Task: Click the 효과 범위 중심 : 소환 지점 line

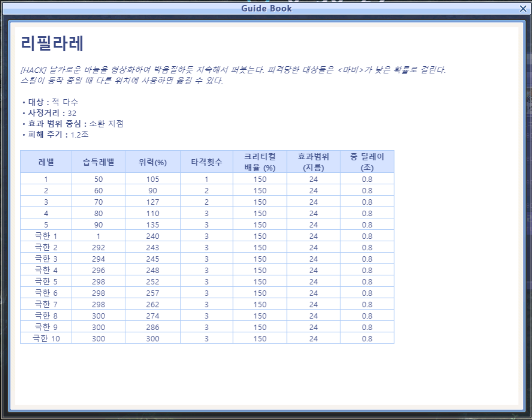Action: pos(73,124)
